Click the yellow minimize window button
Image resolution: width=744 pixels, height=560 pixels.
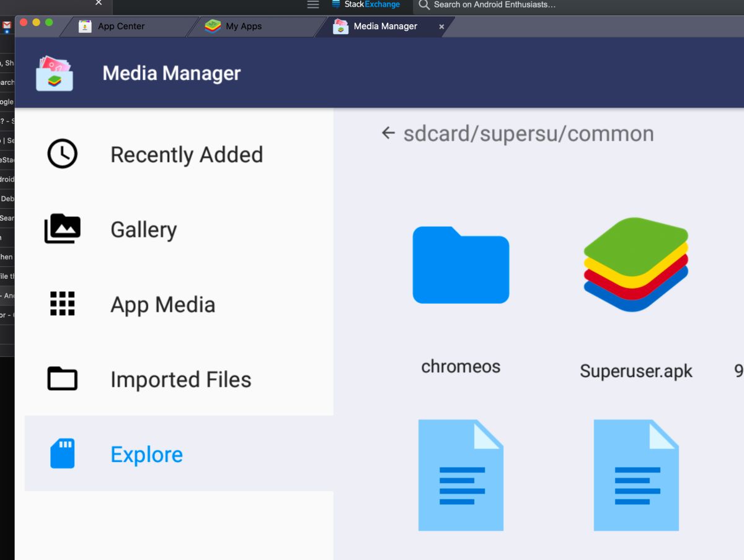click(36, 22)
